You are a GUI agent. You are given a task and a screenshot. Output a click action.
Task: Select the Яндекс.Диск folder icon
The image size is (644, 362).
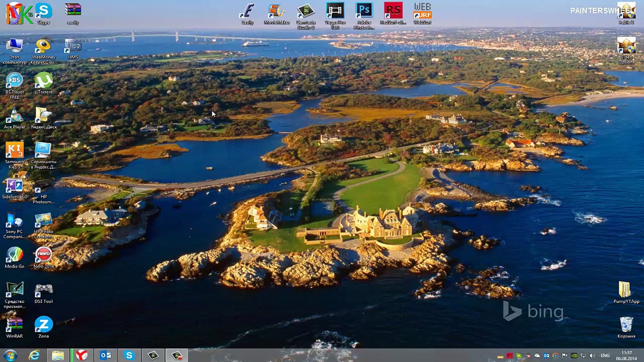tap(44, 118)
